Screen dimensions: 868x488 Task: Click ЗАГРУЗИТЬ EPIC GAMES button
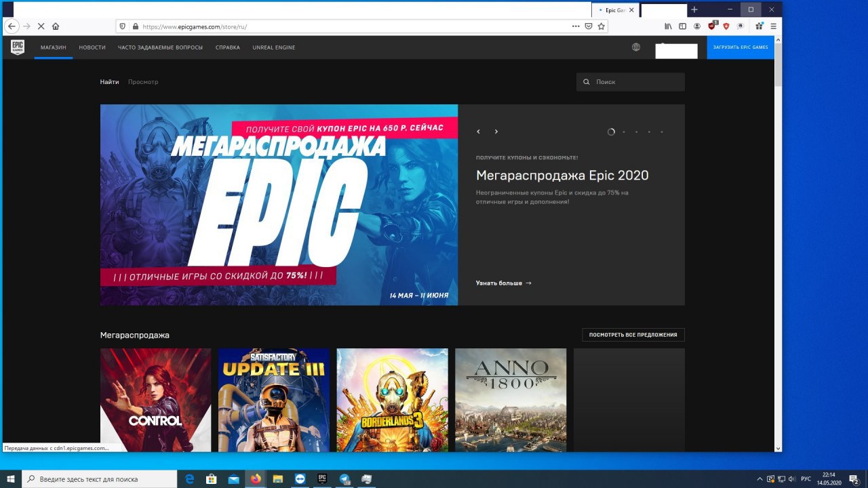(741, 47)
